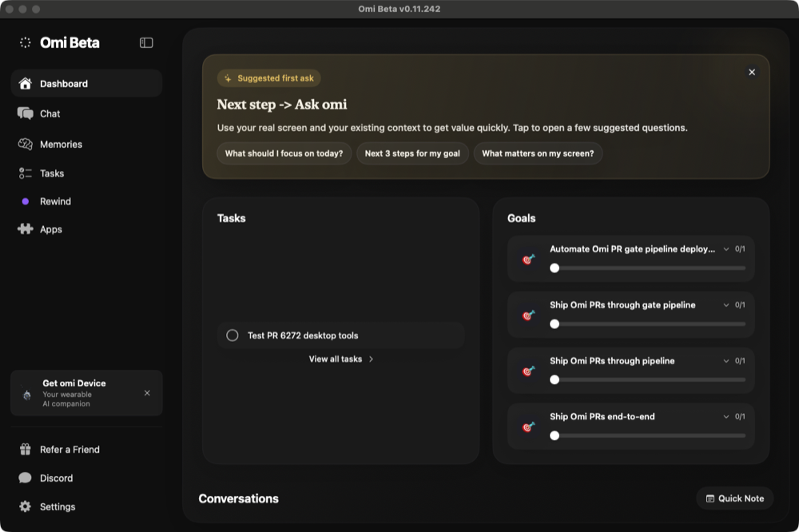Screen dimensions: 799x532
Task: Click the Test PR 6272 desktop tools task row
Action: pos(340,335)
